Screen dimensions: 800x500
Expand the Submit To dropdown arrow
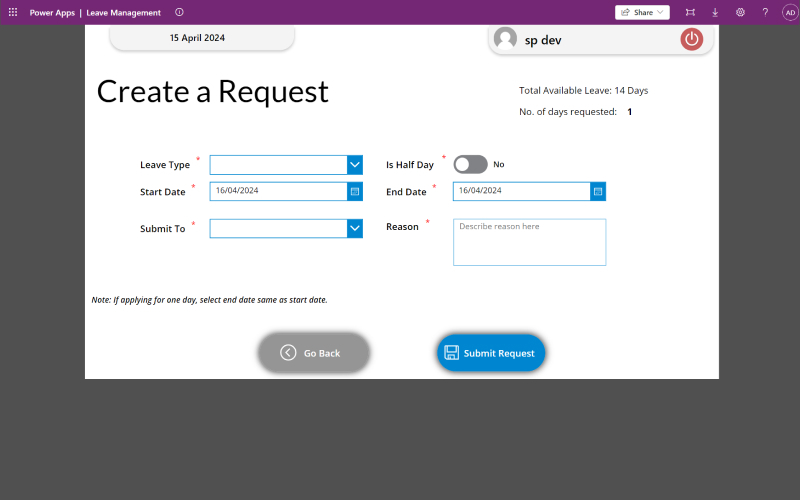(x=355, y=229)
